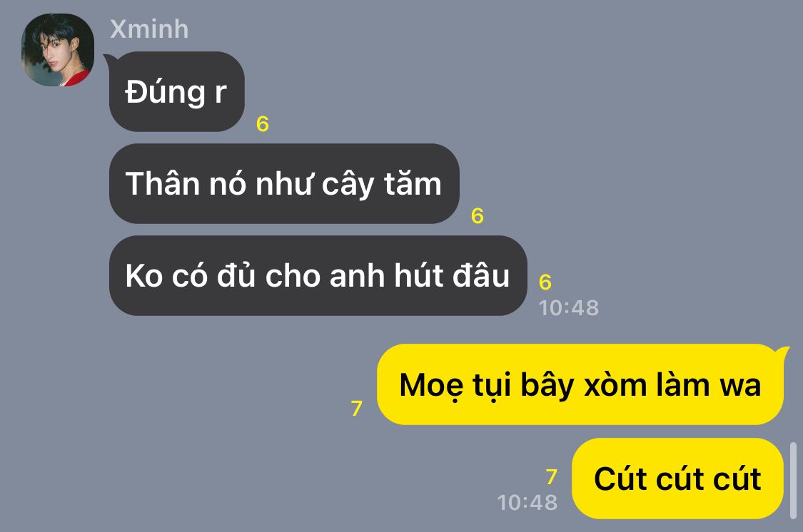Tap the yellow 'Moẹ tụi bây xòm làm wa' bubble
Viewport: 803px width, 532px height.
point(580,384)
